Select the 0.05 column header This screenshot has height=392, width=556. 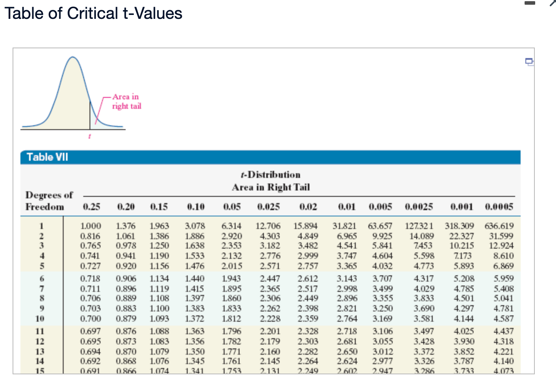click(x=232, y=207)
